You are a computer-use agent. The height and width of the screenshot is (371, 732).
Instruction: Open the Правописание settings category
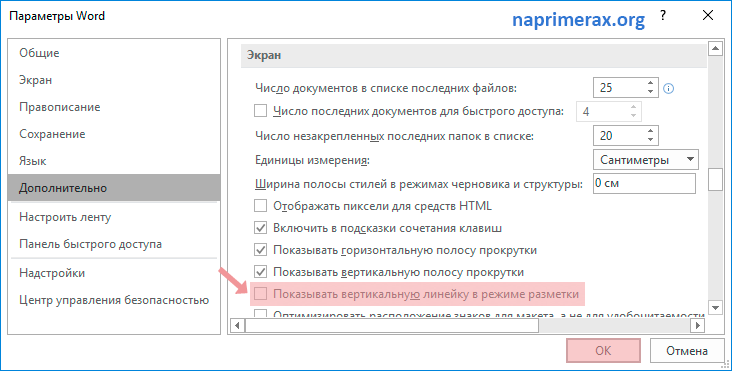(x=114, y=107)
